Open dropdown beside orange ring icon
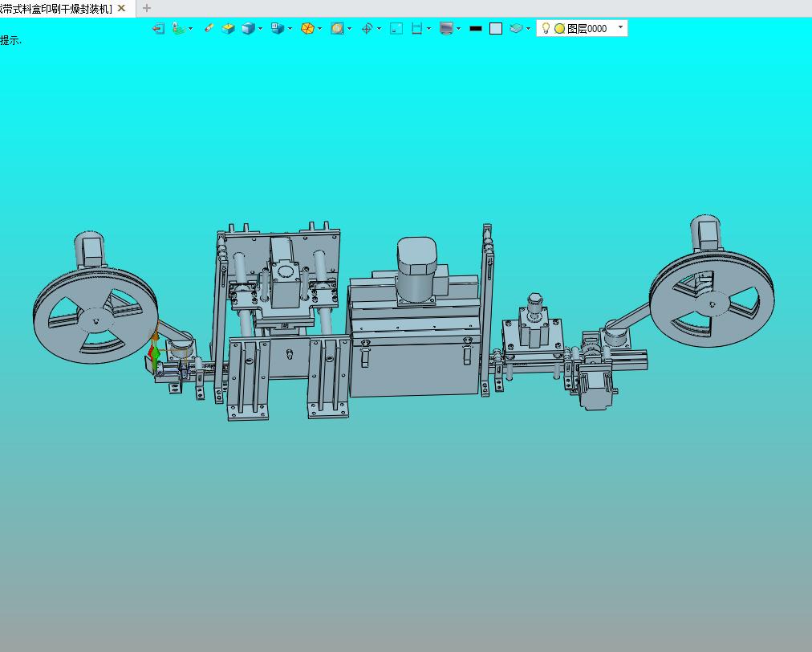 [350, 29]
